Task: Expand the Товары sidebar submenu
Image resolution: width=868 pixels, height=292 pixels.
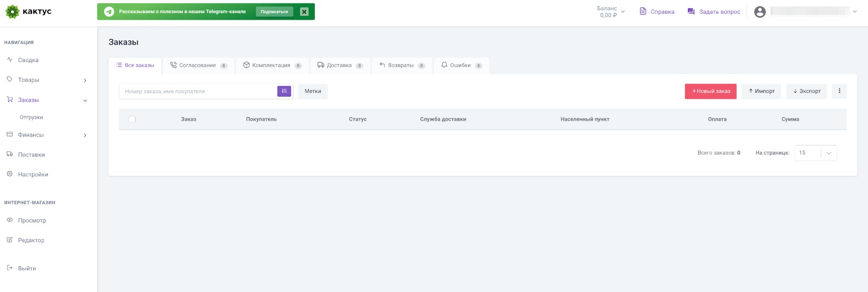Action: coord(85,80)
